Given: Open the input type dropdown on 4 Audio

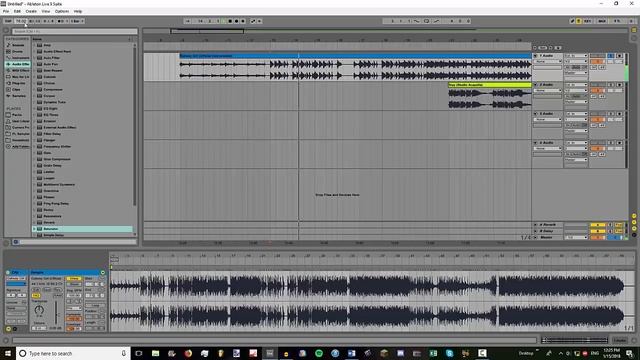Looking at the screenshot, I should [x=576, y=143].
